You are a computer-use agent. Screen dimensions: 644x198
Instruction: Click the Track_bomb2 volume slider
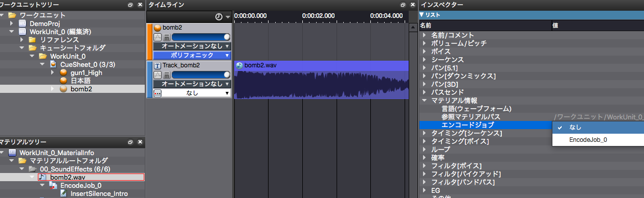pos(201,75)
